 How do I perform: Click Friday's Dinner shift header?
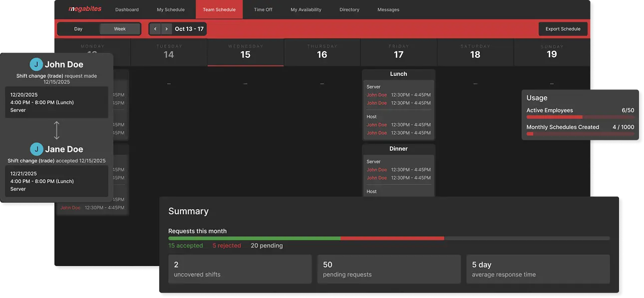point(398,149)
